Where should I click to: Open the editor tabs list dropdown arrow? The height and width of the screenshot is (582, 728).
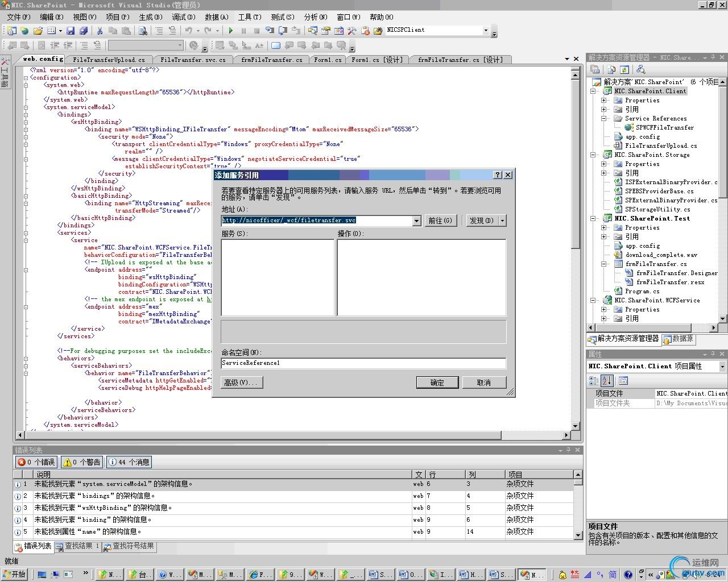pyautogui.click(x=567, y=59)
